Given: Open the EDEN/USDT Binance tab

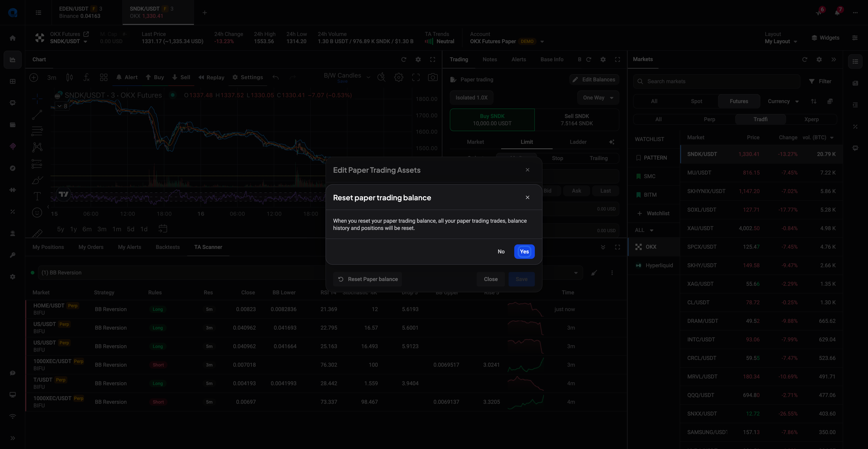Looking at the screenshot, I should click(x=87, y=12).
